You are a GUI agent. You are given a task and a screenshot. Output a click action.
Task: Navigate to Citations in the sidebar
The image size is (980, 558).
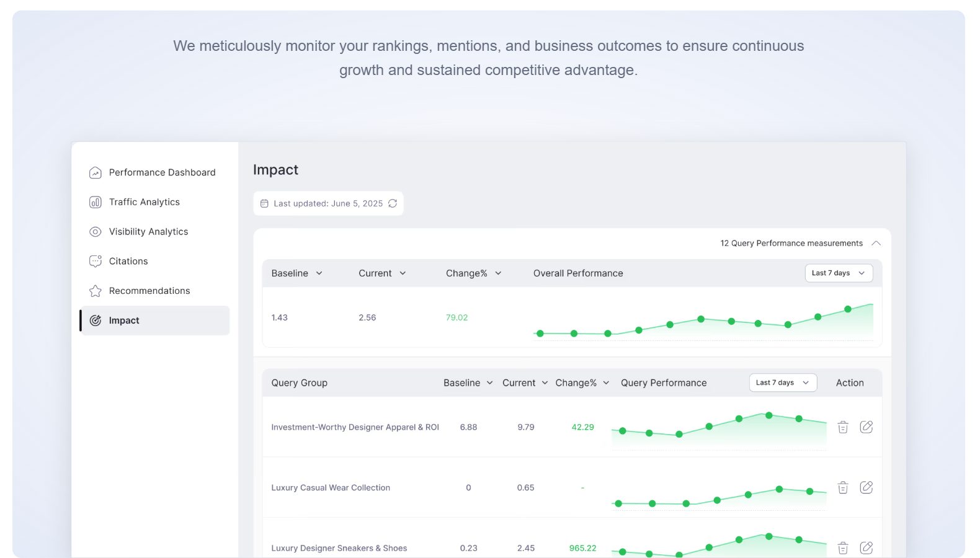click(128, 262)
